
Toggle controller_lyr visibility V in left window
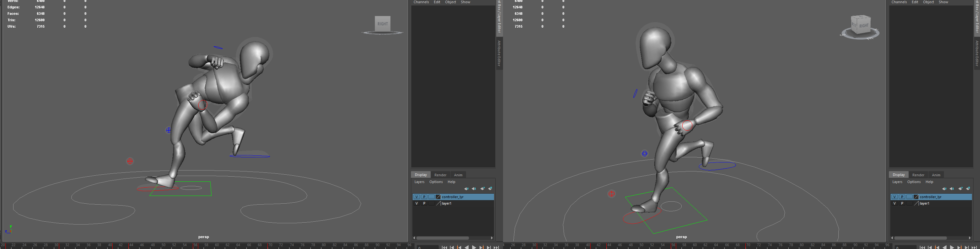point(416,197)
